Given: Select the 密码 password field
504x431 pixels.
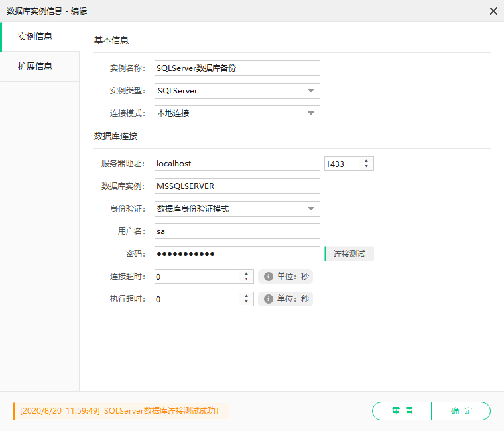Looking at the screenshot, I should [237, 253].
